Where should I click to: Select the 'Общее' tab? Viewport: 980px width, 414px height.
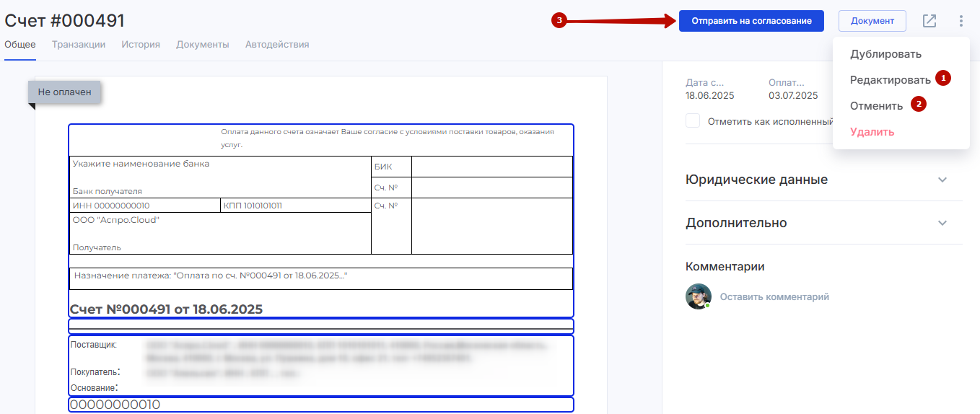[20, 45]
